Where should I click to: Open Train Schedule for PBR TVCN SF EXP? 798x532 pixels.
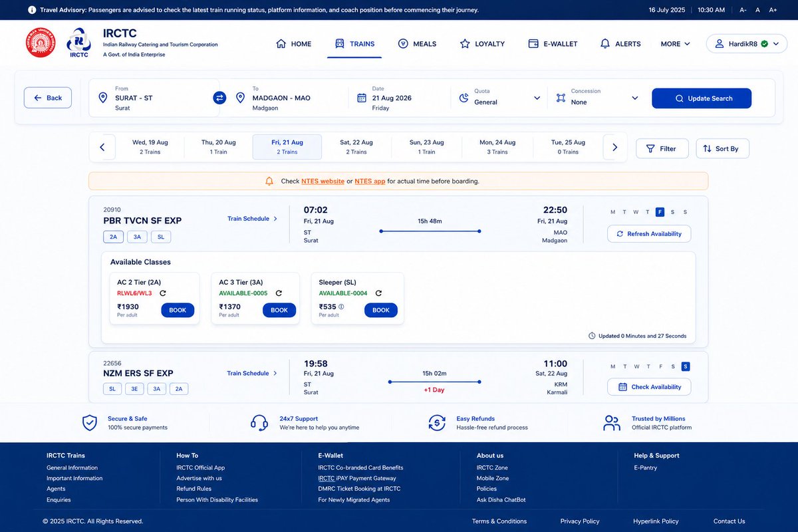click(x=253, y=219)
